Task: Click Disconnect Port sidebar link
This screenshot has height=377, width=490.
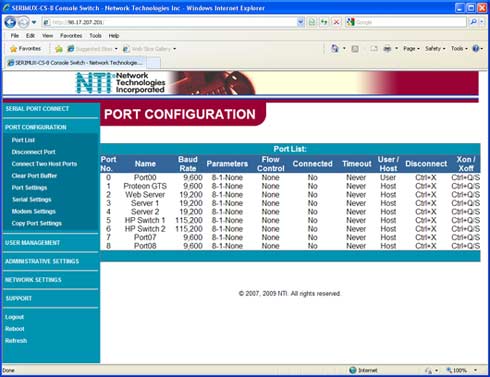Action: (33, 152)
